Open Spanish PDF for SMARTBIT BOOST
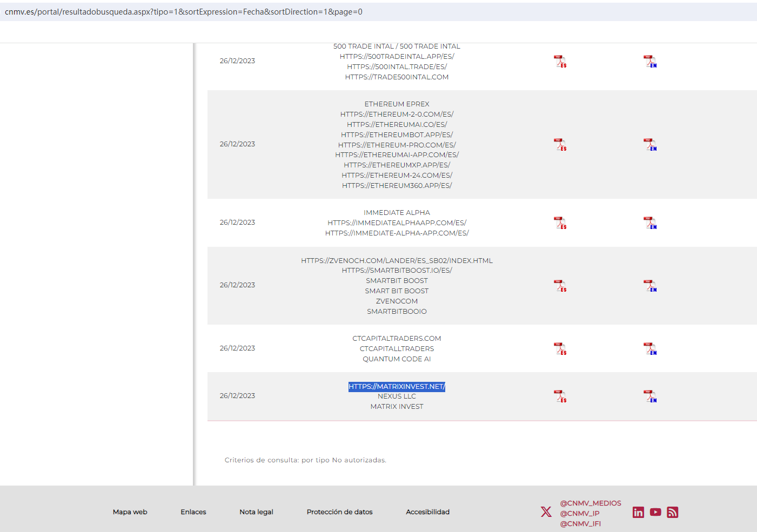This screenshot has width=757, height=532. (x=560, y=286)
